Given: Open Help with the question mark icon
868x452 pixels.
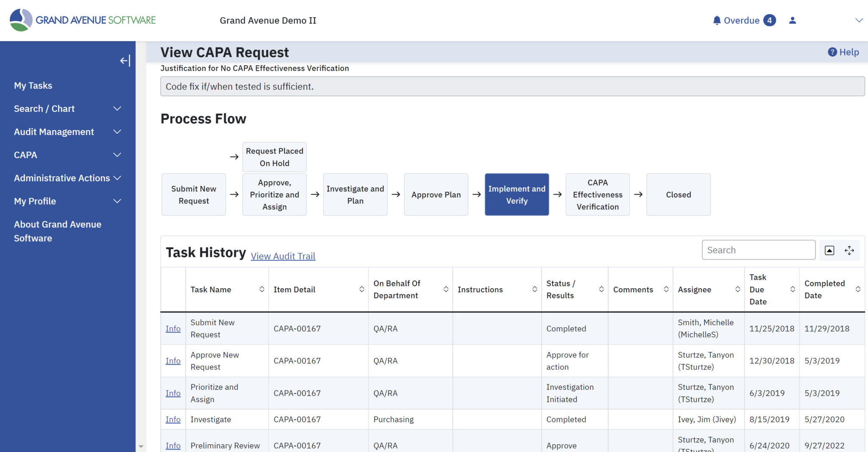Looking at the screenshot, I should coord(832,52).
